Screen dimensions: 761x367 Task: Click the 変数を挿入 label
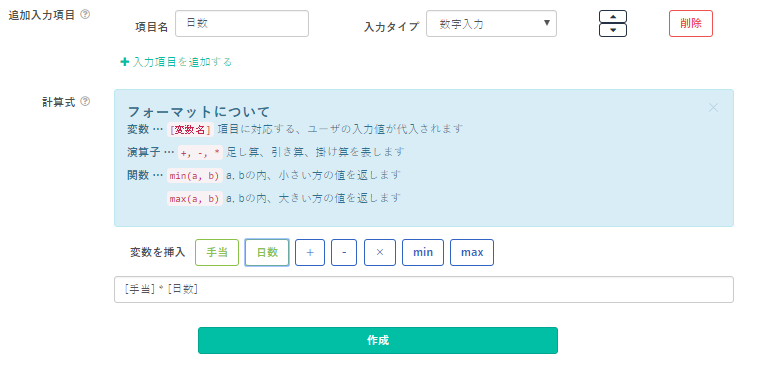158,252
